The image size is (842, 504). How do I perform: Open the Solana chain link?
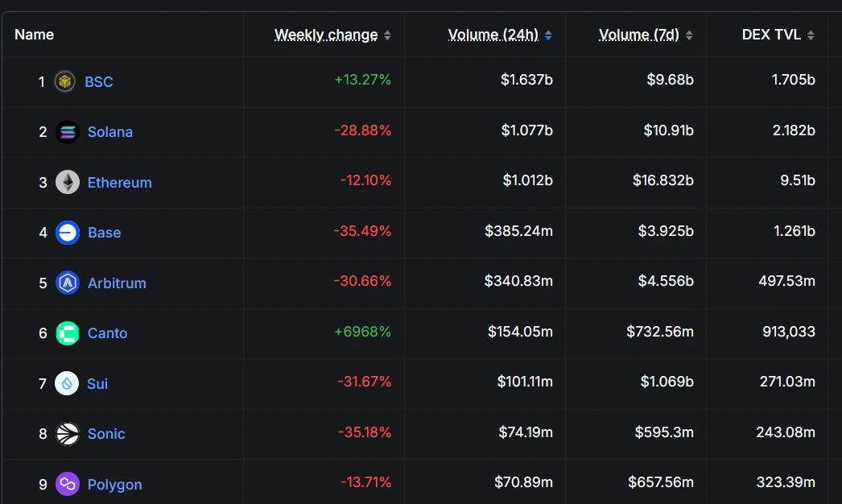[110, 132]
